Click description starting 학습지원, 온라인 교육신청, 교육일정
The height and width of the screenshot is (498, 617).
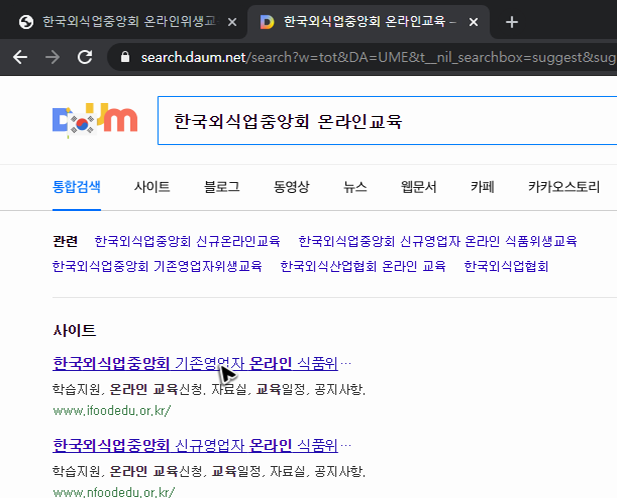(x=209, y=471)
